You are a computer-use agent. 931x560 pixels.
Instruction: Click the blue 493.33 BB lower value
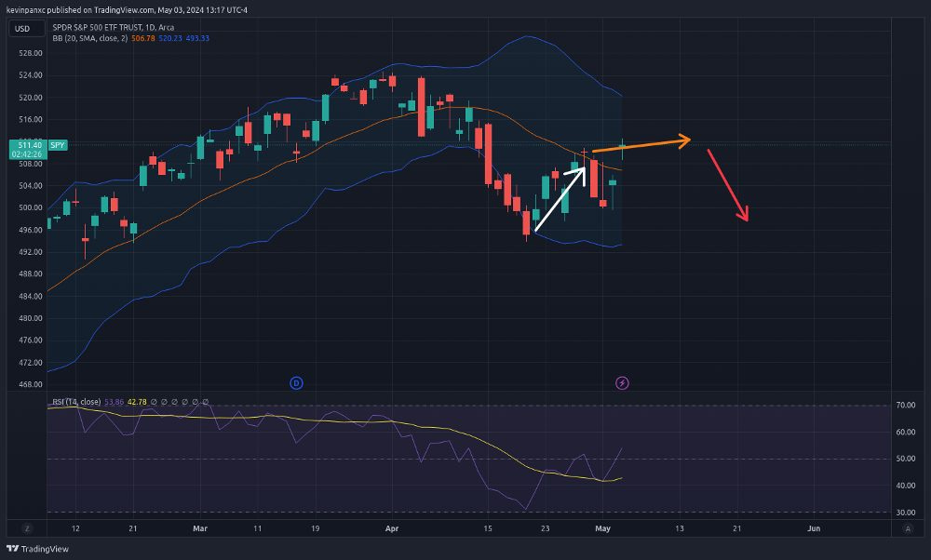coord(197,38)
